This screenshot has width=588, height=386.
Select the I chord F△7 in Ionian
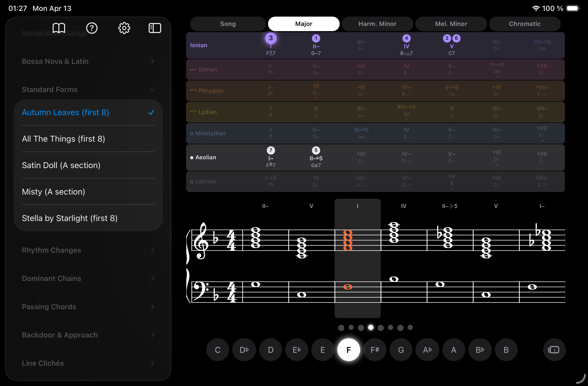pos(271,48)
